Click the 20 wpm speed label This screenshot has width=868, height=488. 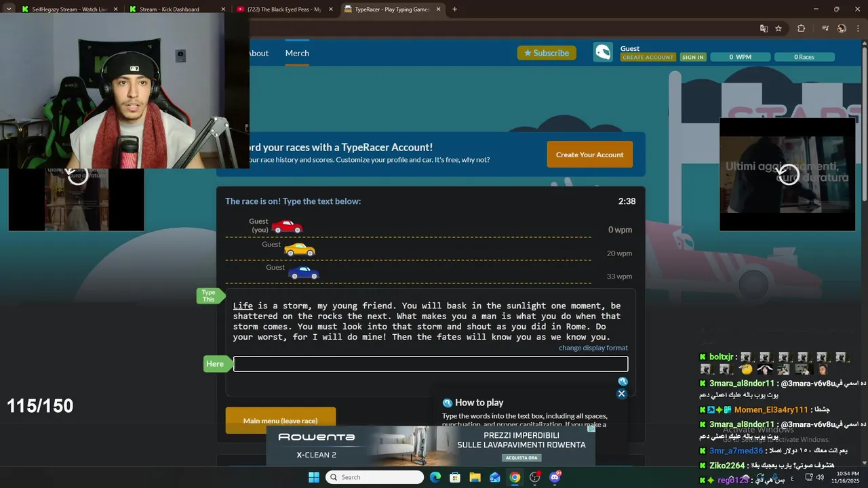pyautogui.click(x=619, y=253)
